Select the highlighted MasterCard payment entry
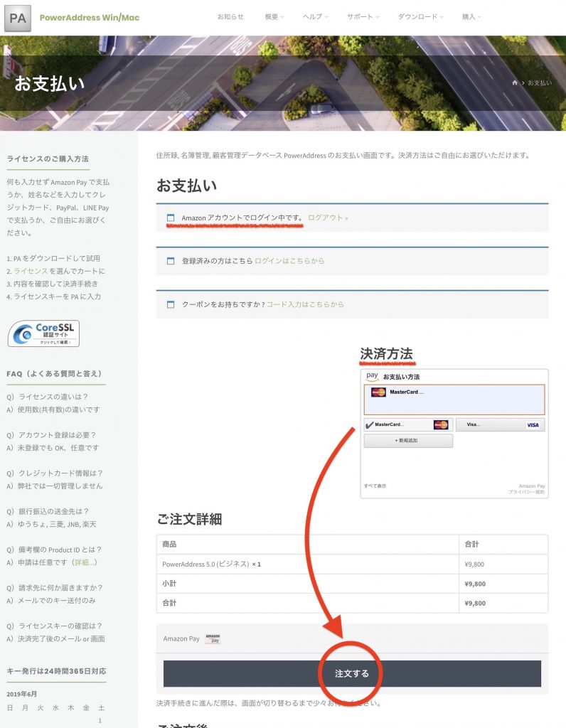566x728 pixels. [454, 400]
